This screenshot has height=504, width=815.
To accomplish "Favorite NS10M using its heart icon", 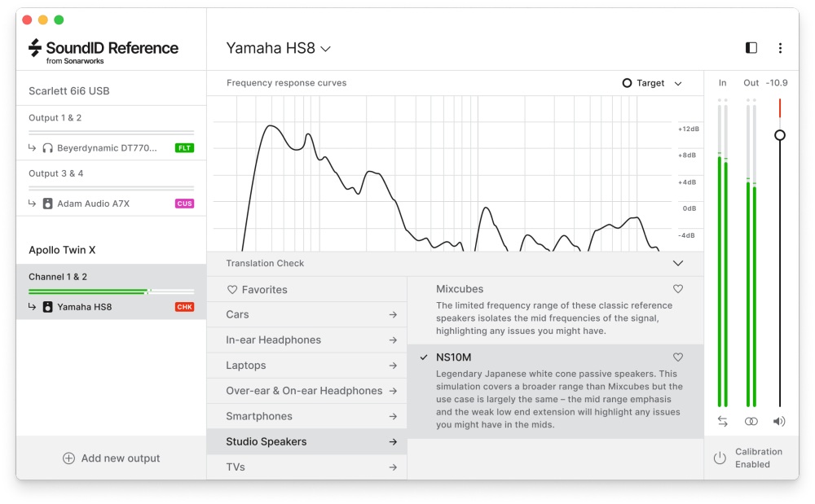I will (677, 357).
